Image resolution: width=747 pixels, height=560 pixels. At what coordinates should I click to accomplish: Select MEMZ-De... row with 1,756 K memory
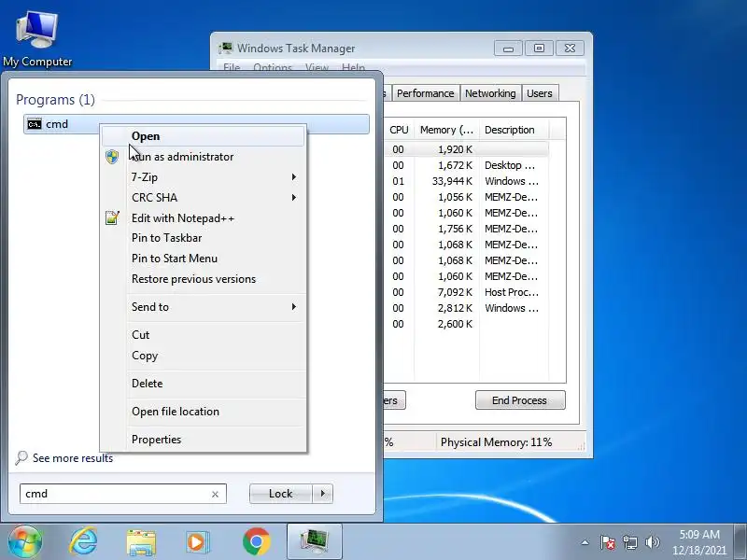[x=466, y=229]
